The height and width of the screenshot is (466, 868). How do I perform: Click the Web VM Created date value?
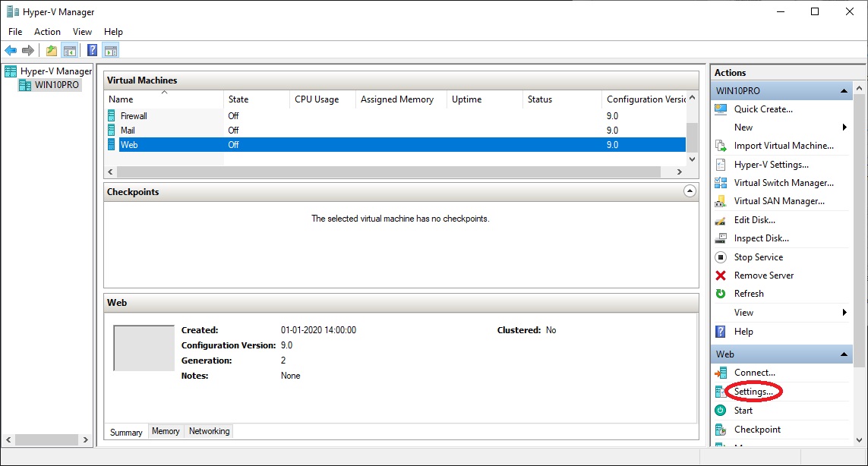[318, 330]
